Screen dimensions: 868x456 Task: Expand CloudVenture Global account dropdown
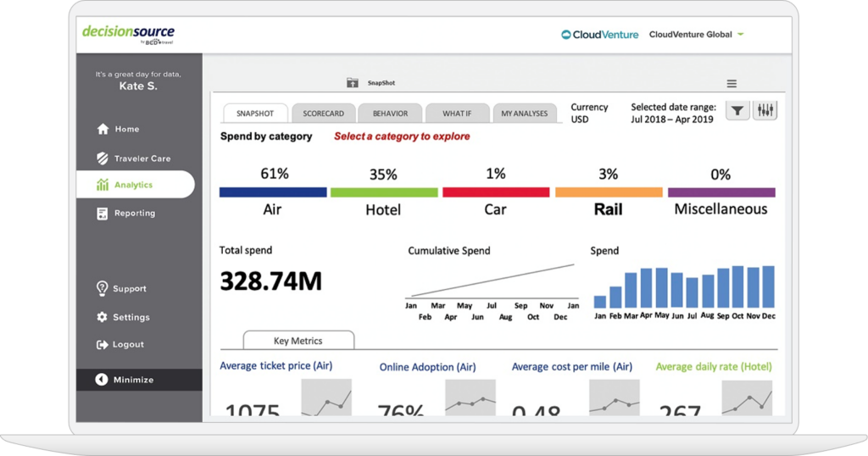(740, 35)
